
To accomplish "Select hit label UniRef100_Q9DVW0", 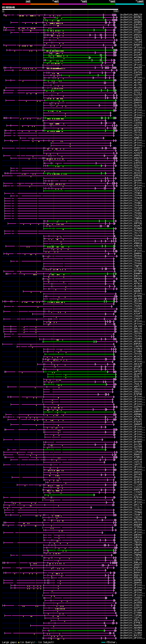I will tap(131, 128).
